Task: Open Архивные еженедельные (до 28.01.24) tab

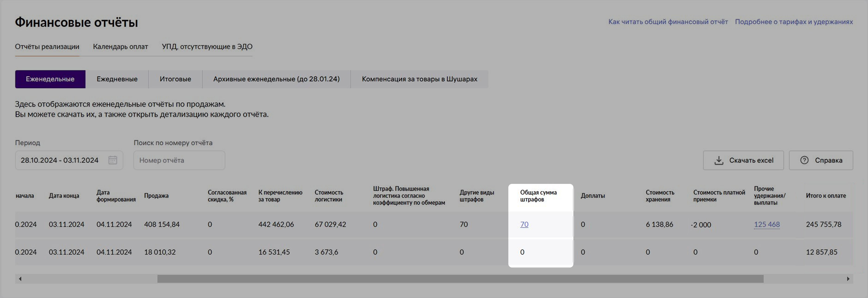Action: pos(276,79)
